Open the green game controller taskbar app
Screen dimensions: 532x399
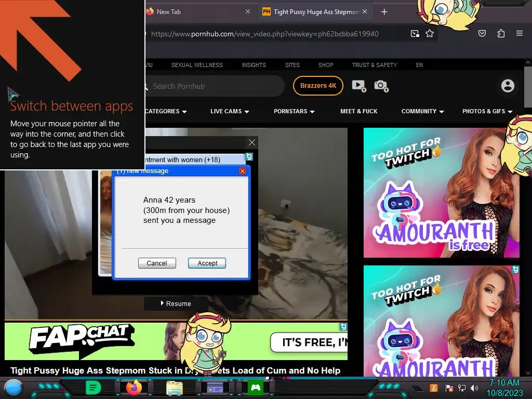click(x=256, y=388)
